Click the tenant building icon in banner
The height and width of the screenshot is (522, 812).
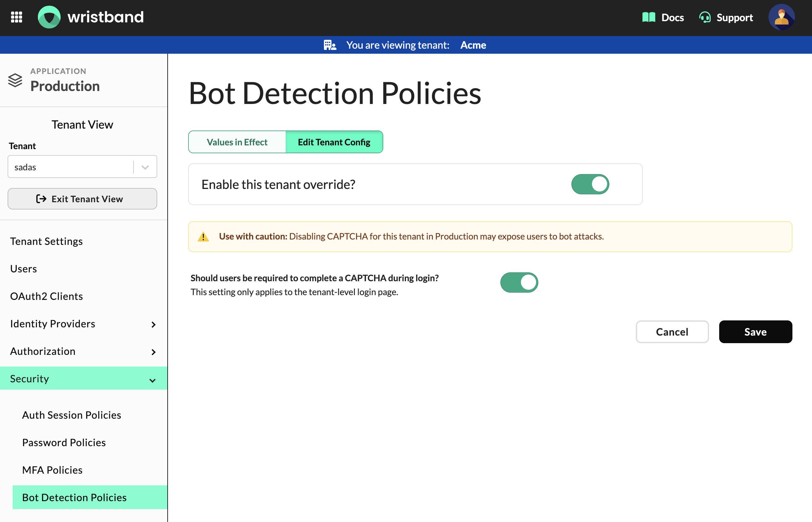(x=330, y=45)
